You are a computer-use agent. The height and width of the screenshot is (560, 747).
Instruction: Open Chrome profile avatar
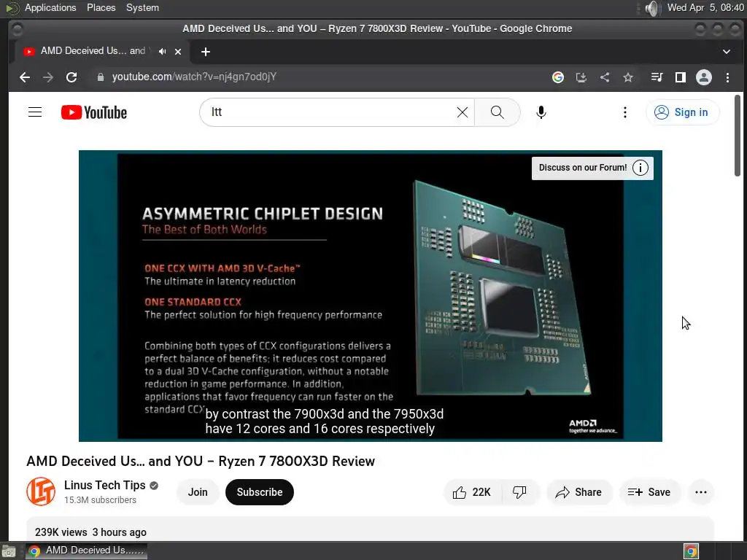pos(704,77)
